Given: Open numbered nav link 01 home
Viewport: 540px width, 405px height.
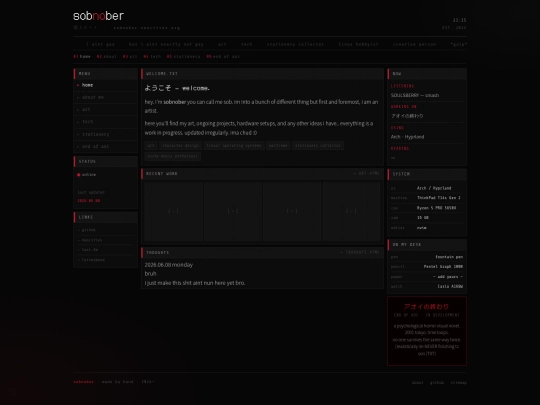Looking at the screenshot, I should tap(82, 56).
